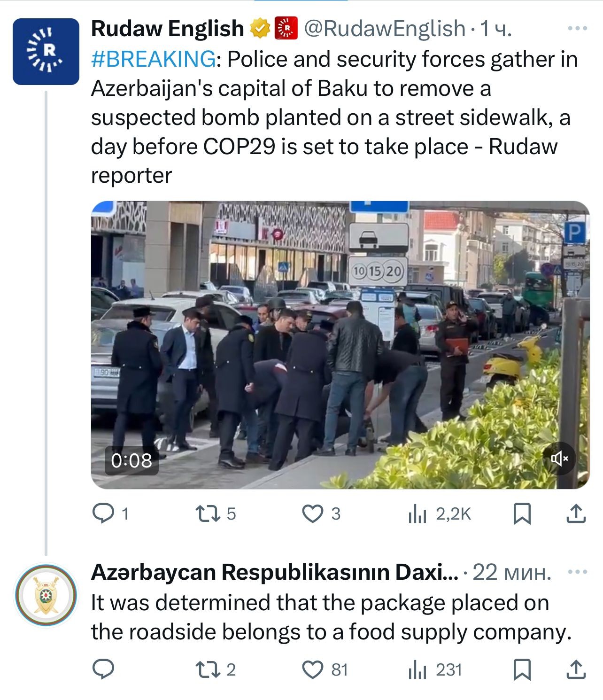Open more options for Rudaw tweet
This screenshot has width=603, height=700.
(577, 29)
